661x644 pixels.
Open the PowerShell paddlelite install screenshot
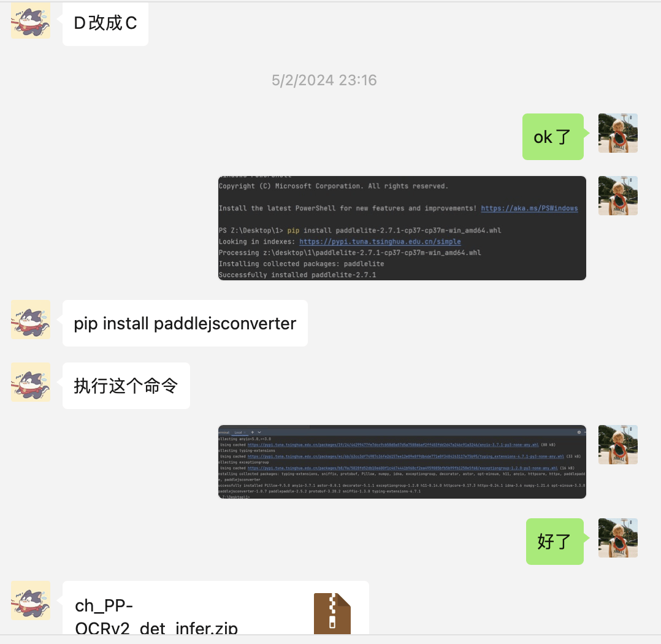click(x=402, y=228)
